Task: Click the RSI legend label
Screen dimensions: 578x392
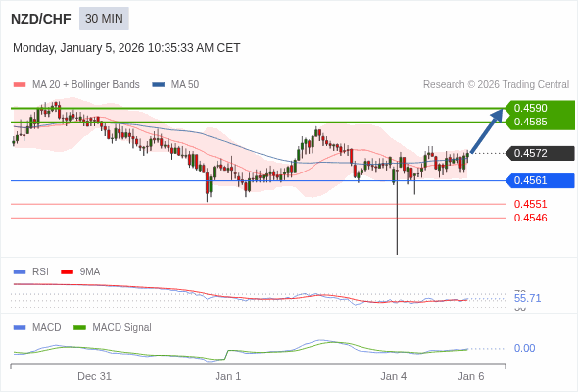Action: coord(40,272)
